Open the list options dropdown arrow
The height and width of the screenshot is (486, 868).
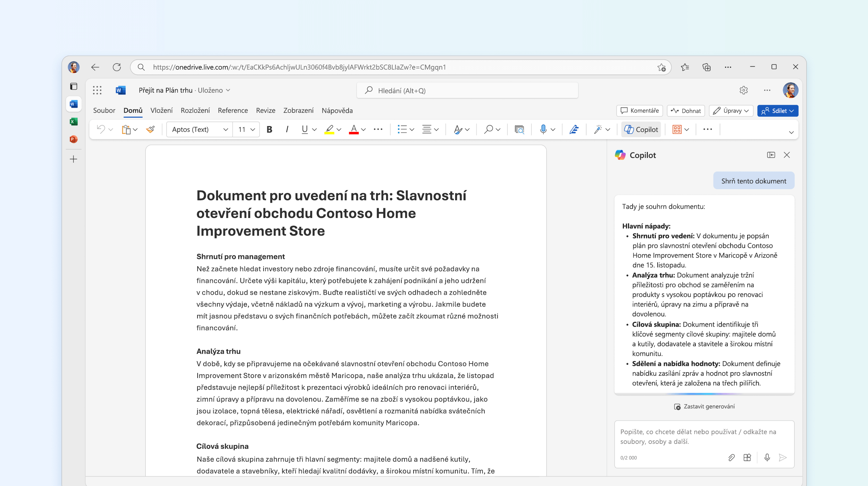(412, 130)
